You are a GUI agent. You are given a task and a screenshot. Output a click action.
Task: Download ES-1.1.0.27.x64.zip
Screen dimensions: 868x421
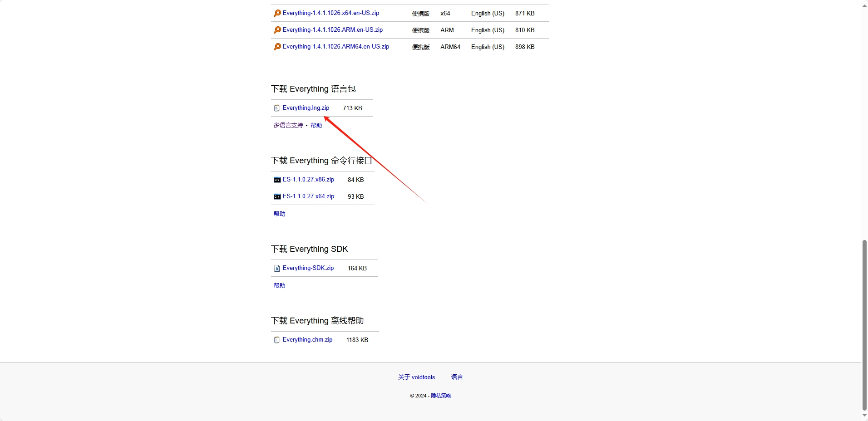point(308,196)
